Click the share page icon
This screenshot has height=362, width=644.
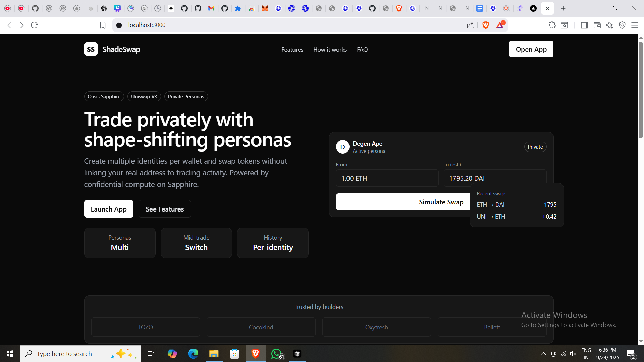pyautogui.click(x=470, y=25)
